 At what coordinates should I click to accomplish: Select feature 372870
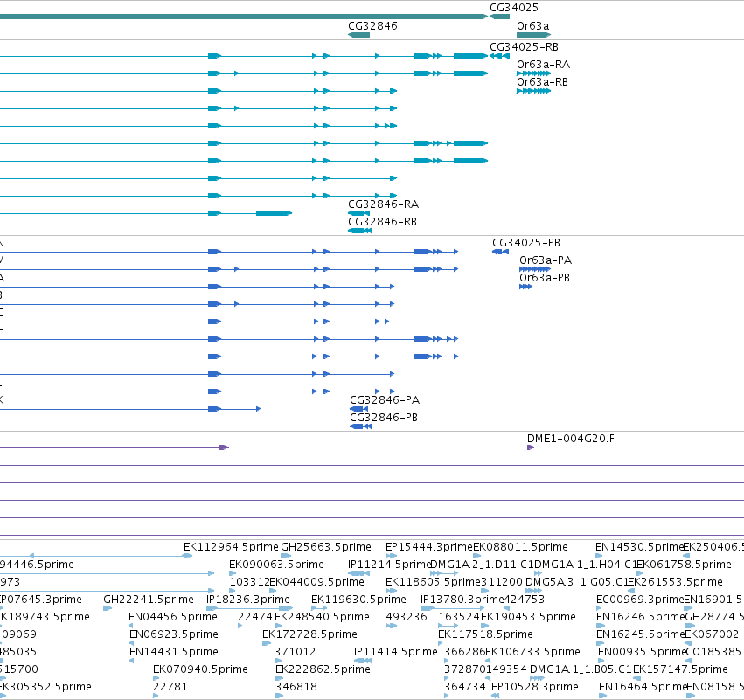464,670
